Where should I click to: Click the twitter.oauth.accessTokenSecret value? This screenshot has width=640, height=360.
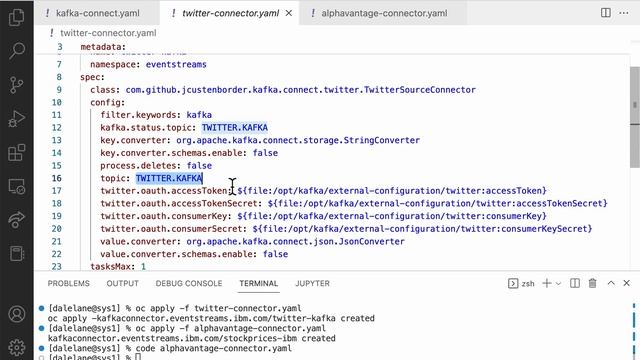pos(438,204)
